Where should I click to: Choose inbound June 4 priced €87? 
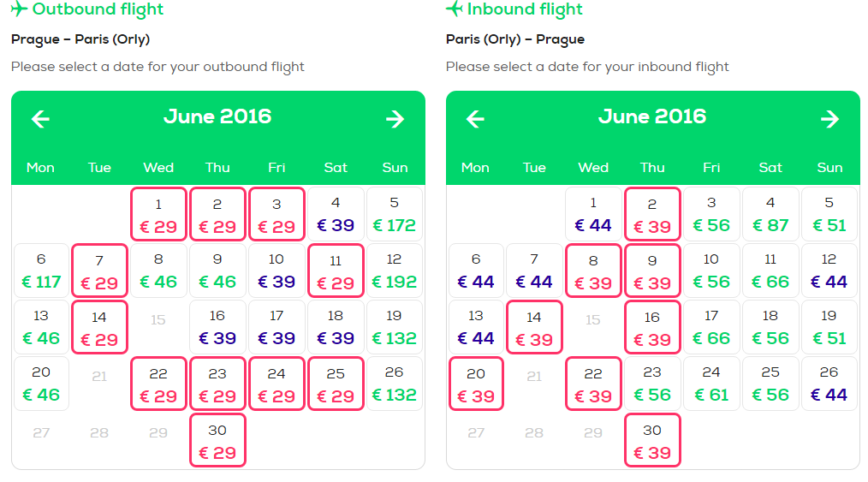point(770,214)
